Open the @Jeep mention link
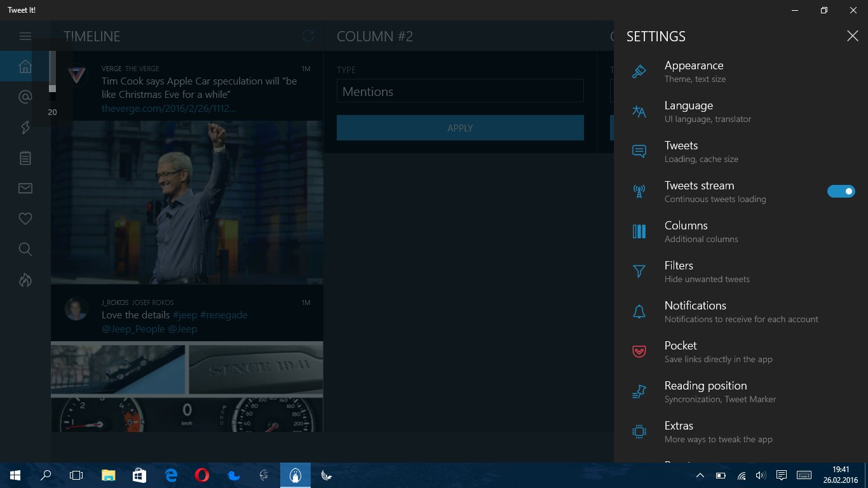The width and height of the screenshot is (868, 488). [x=182, y=329]
